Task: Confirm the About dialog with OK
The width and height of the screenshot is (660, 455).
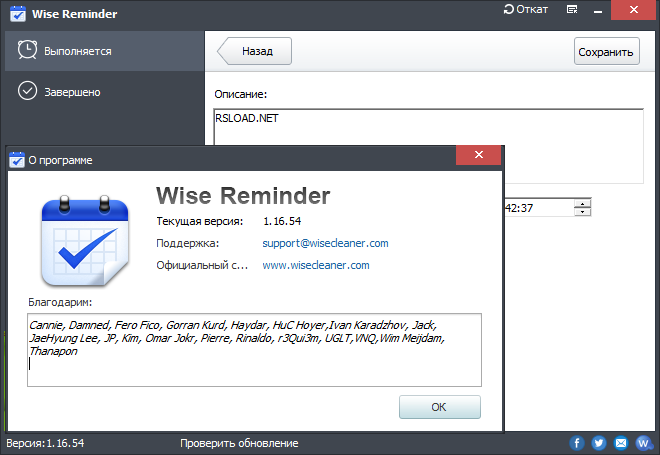Action: (x=439, y=407)
